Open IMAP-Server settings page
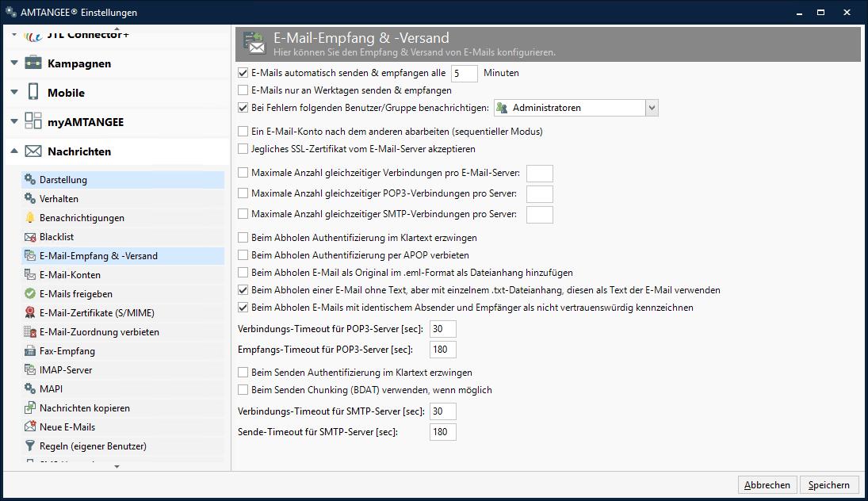This screenshot has height=501, width=868. 123,369
